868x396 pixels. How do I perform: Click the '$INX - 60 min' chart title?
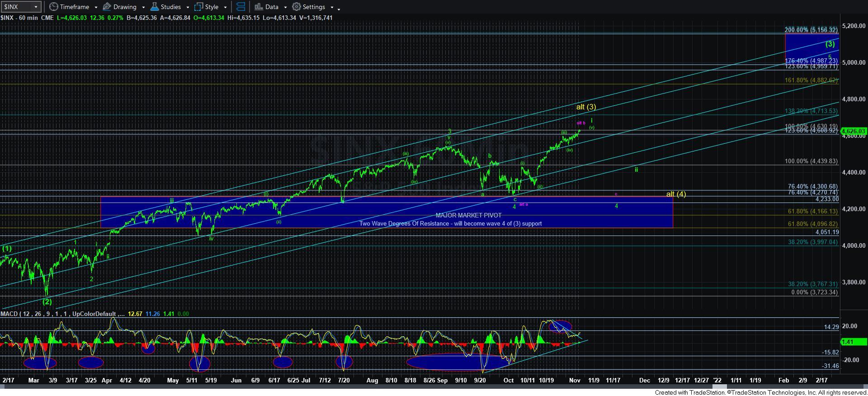tap(20, 18)
